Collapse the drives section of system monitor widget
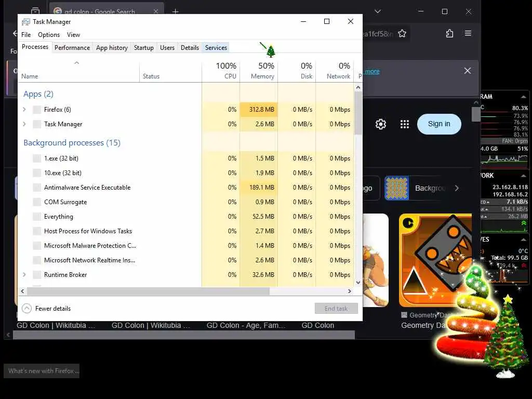This screenshot has width=532, height=399. [x=524, y=240]
